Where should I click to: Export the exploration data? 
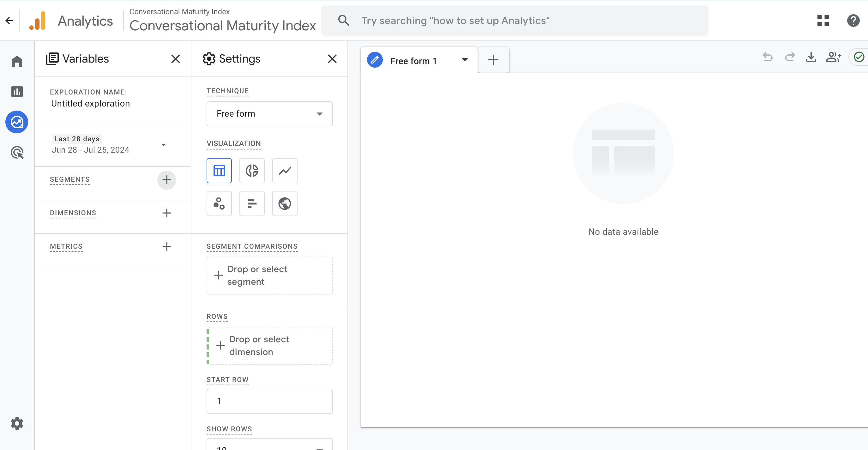pos(811,57)
